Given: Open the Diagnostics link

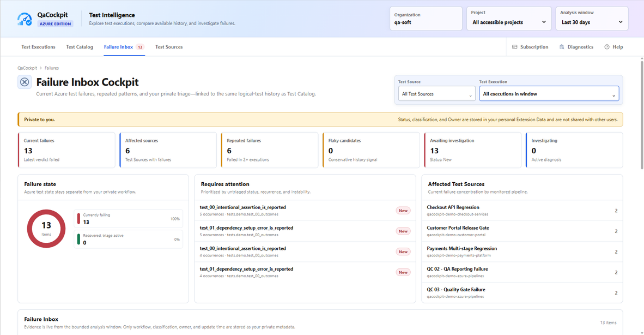Looking at the screenshot, I should pos(576,47).
